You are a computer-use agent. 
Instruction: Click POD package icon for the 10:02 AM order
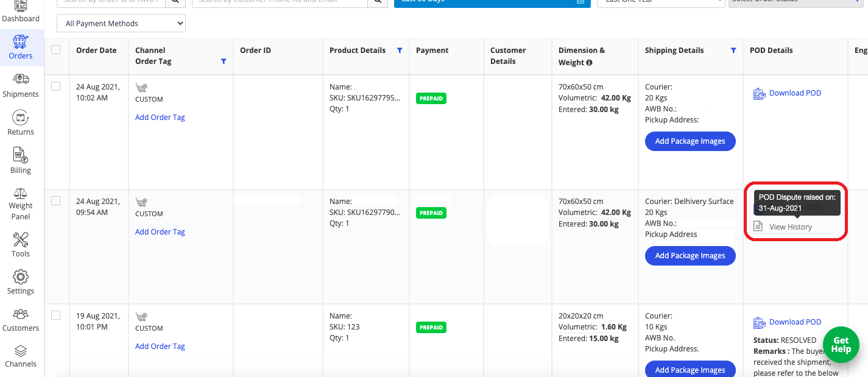pyautogui.click(x=759, y=93)
